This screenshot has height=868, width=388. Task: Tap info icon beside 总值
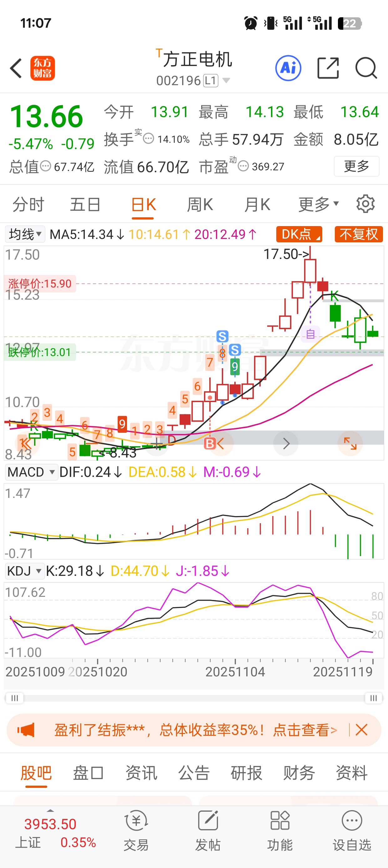coord(46,166)
